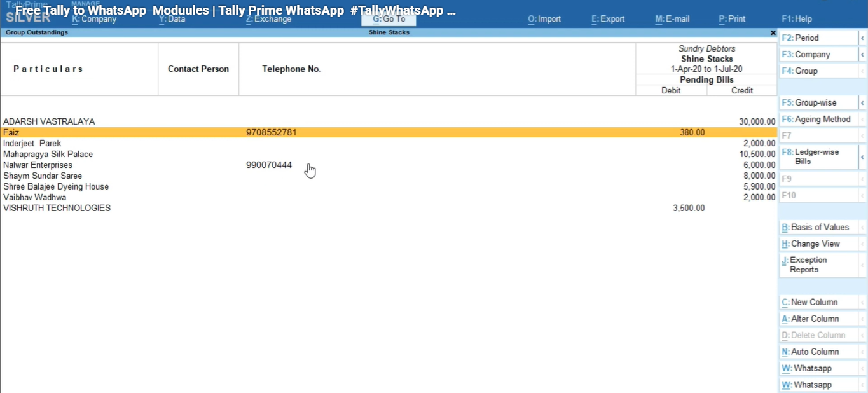
Task: Open the Import menu
Action: [x=544, y=19]
